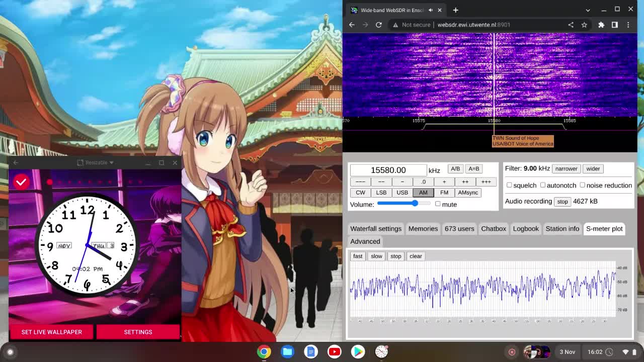
Task: Enable autonotch checkbox
Action: tap(543, 185)
